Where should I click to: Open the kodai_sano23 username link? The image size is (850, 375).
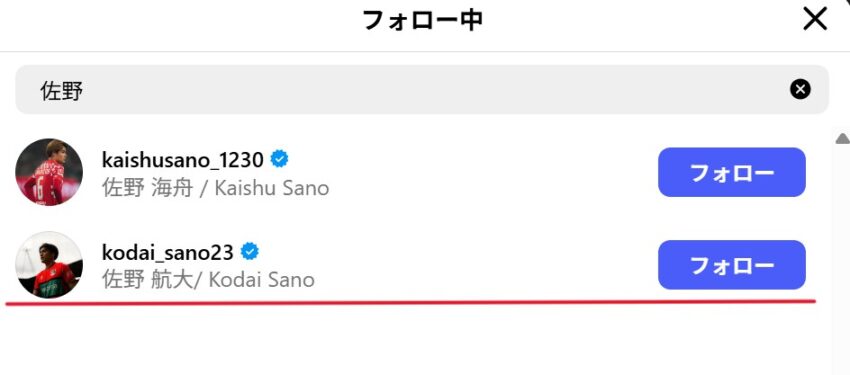pos(168,253)
